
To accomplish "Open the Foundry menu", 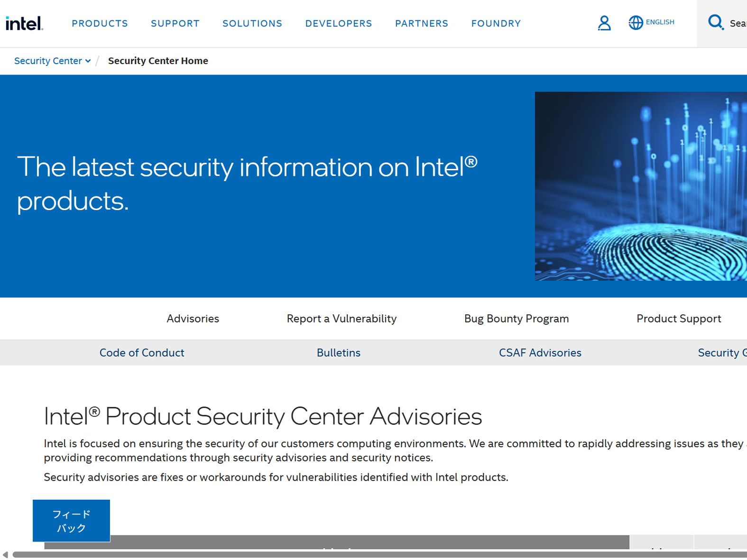I will (496, 23).
